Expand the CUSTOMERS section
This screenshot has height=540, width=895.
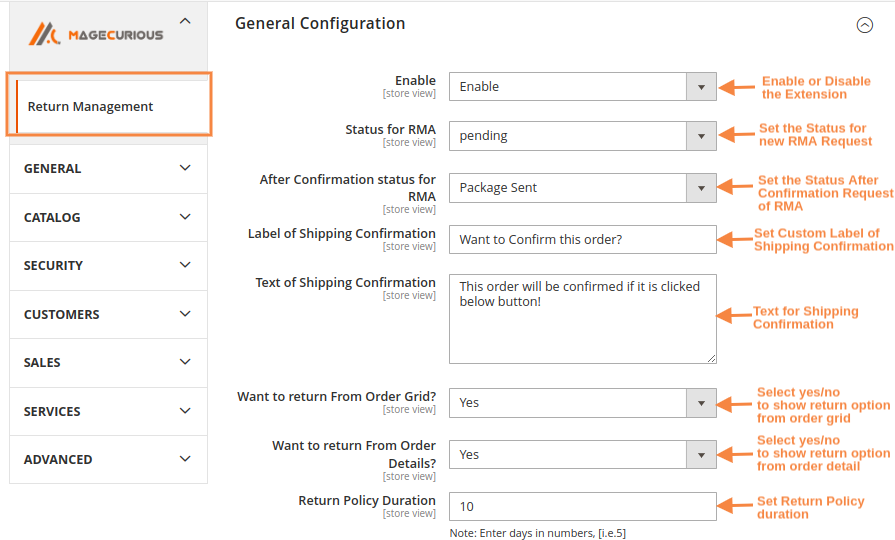[x=108, y=314]
